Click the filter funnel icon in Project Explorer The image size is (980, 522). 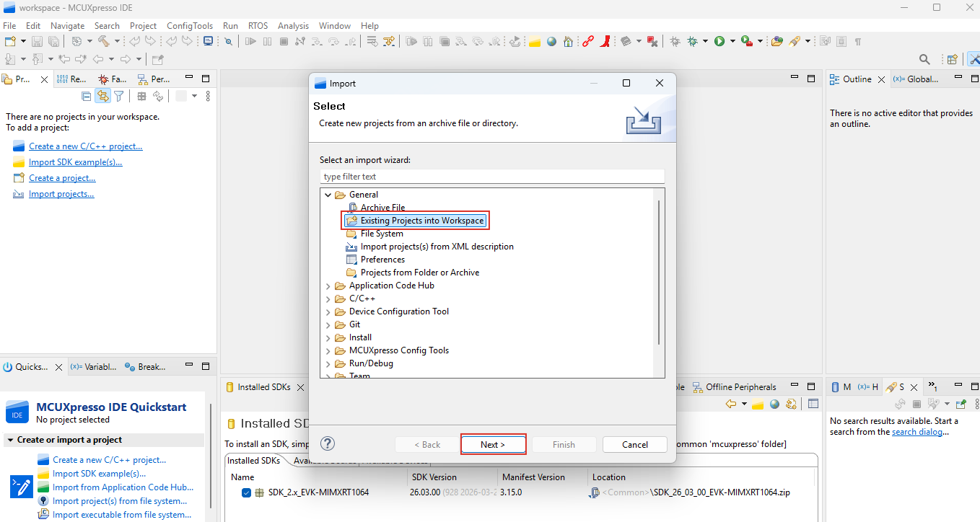point(119,96)
